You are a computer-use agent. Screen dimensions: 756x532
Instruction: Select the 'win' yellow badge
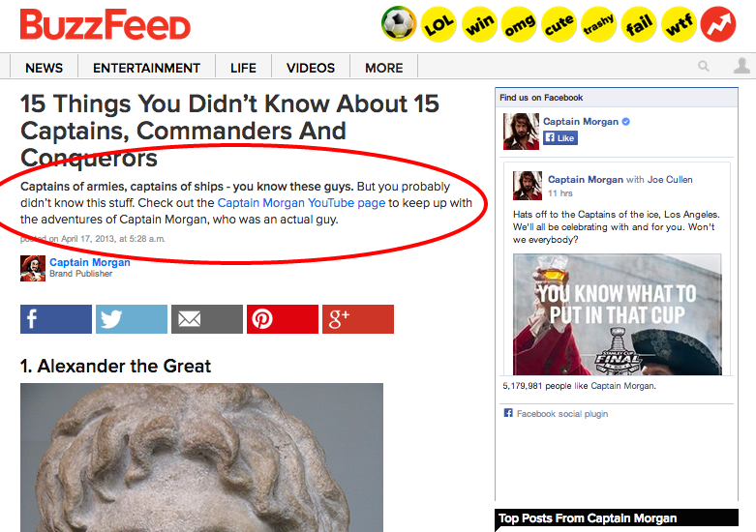479,24
